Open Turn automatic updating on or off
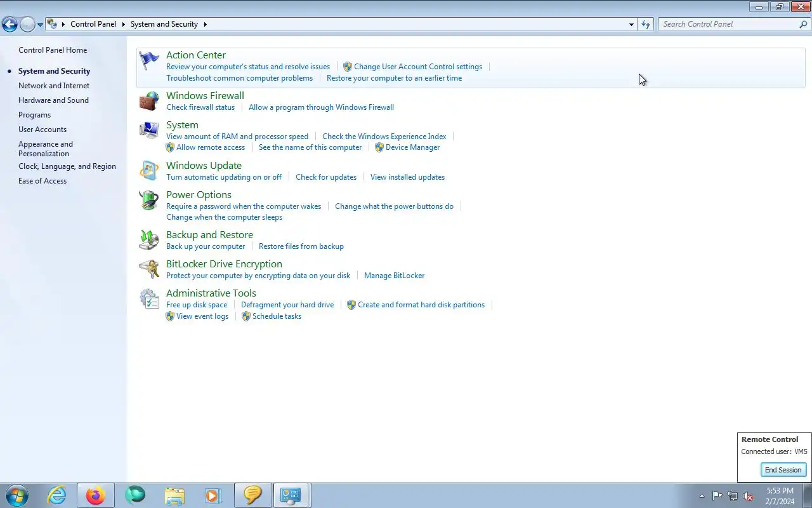Image resolution: width=812 pixels, height=508 pixels. click(224, 177)
